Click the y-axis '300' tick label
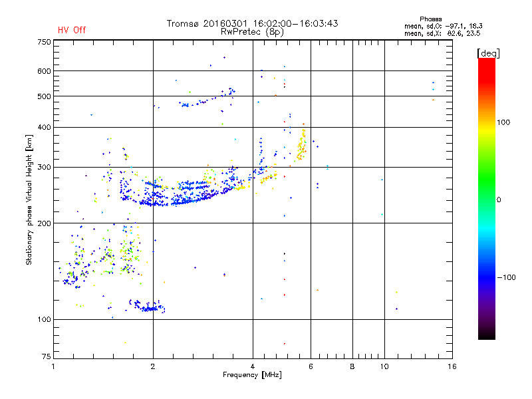The width and height of the screenshot is (532, 399). click(44, 167)
